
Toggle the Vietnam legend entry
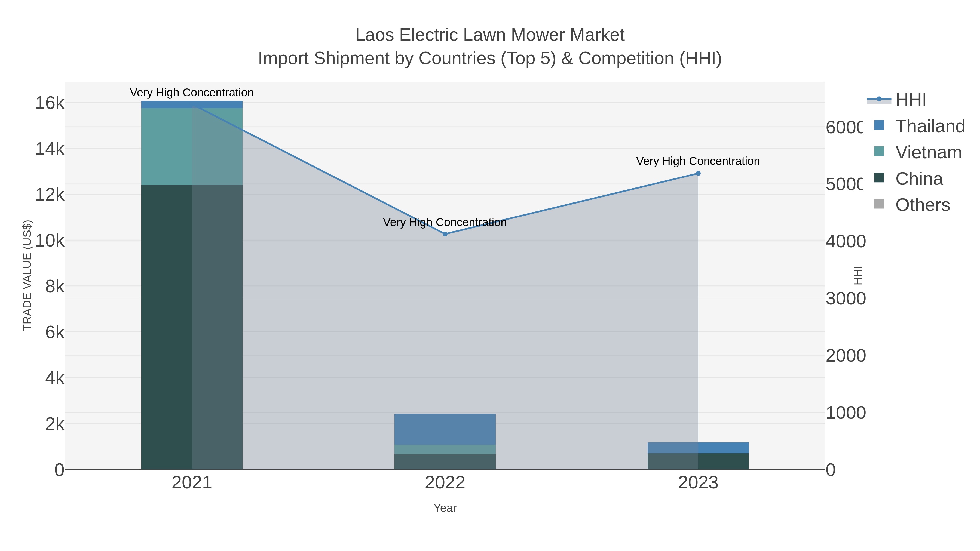(x=918, y=152)
